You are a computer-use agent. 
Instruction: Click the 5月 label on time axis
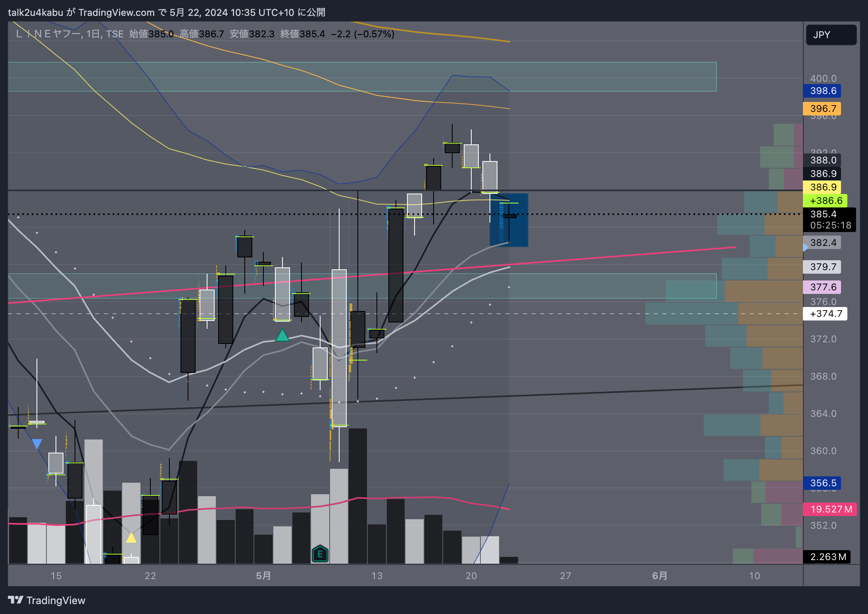(263, 576)
